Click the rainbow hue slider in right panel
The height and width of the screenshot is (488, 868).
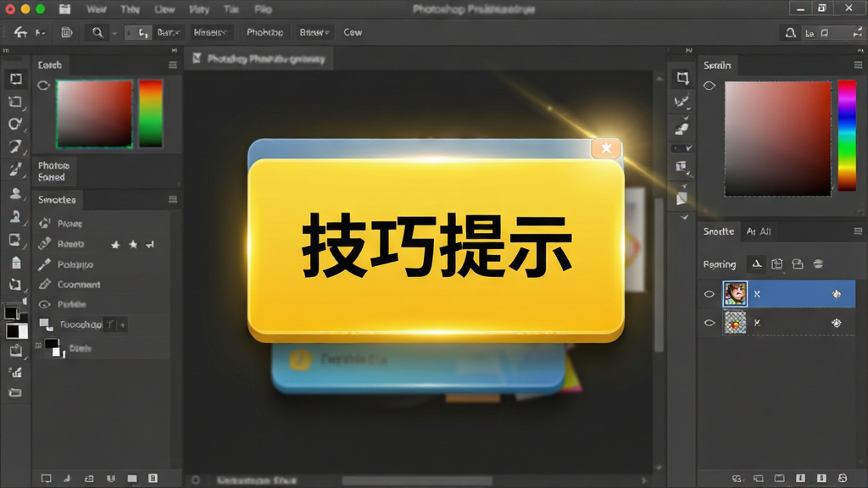pos(847,136)
